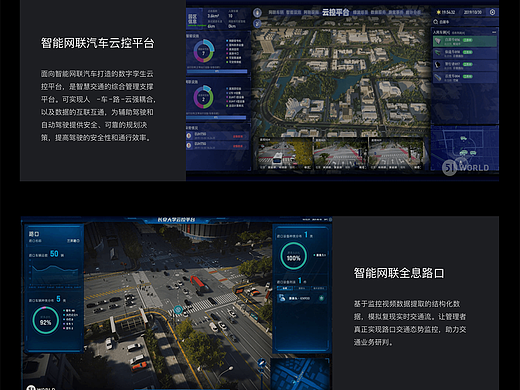The image size is (520, 390).
Task: Click the date 2019/10/30 in the header
Action: coord(473,12)
